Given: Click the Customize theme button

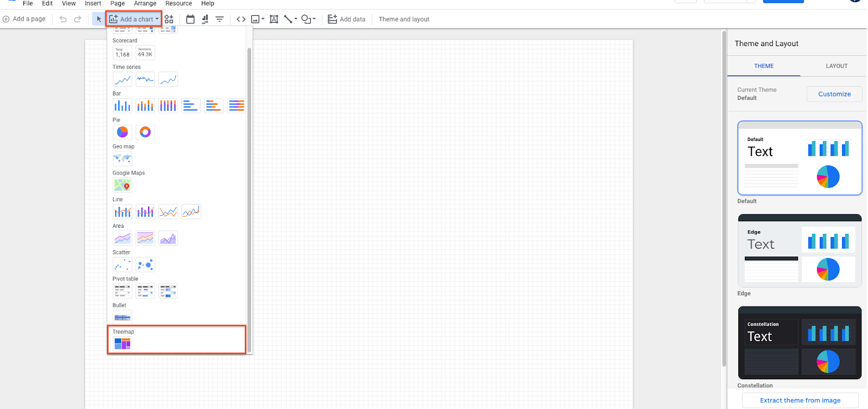Looking at the screenshot, I should pyautogui.click(x=834, y=94).
